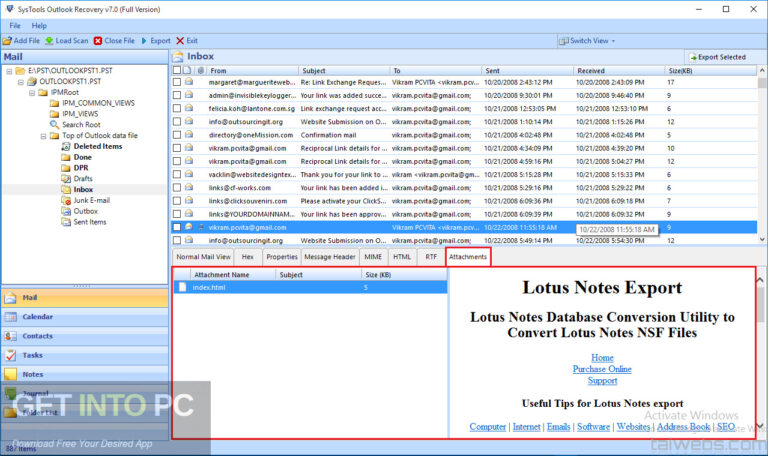
Task: Select the Done folder icon
Action: click(66, 157)
